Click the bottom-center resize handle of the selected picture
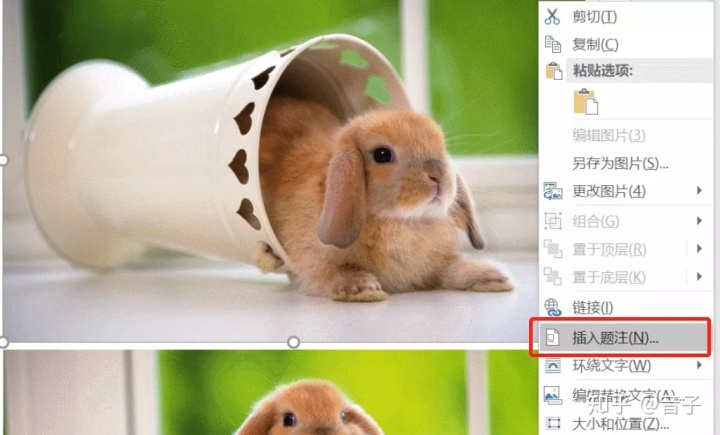The image size is (720, 435). coord(293,342)
